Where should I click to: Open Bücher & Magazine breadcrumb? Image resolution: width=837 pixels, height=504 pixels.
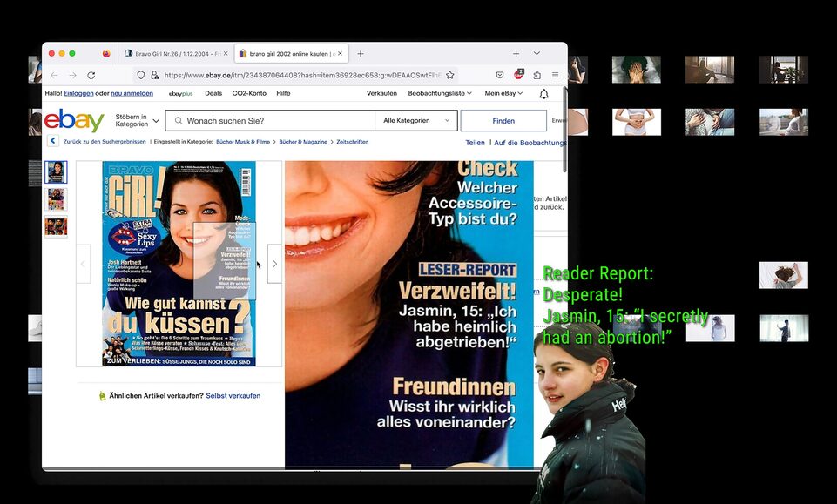(303, 142)
